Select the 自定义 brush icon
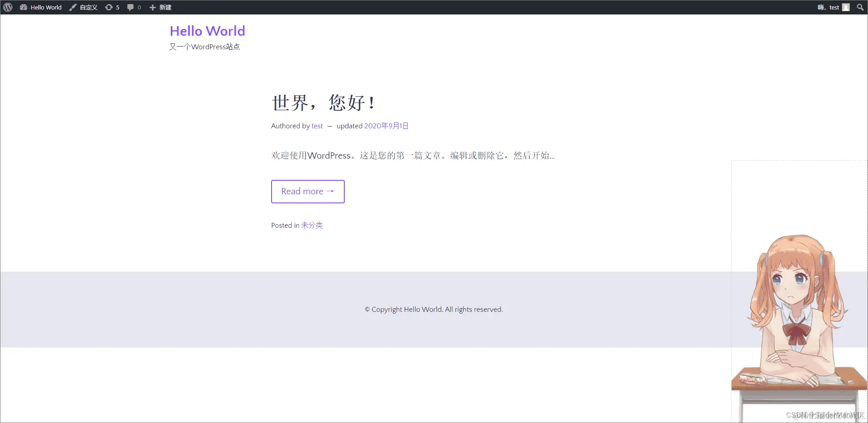The image size is (868, 423). [x=73, y=7]
